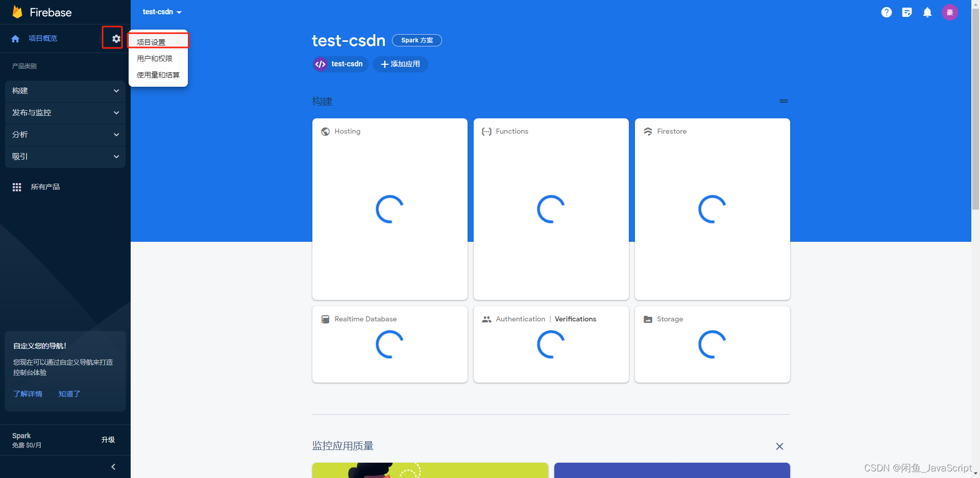Click the Spark 免费 $0/月 plan label

(27, 440)
